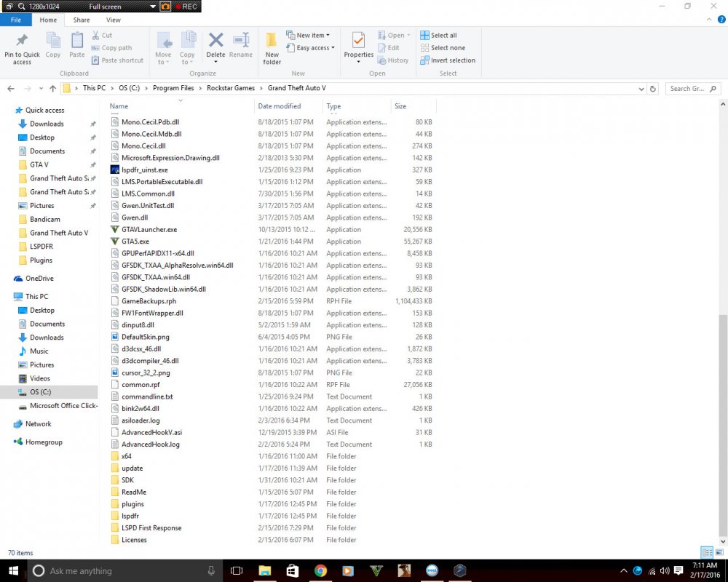
Task: Open Windows Start menu
Action: point(12,570)
